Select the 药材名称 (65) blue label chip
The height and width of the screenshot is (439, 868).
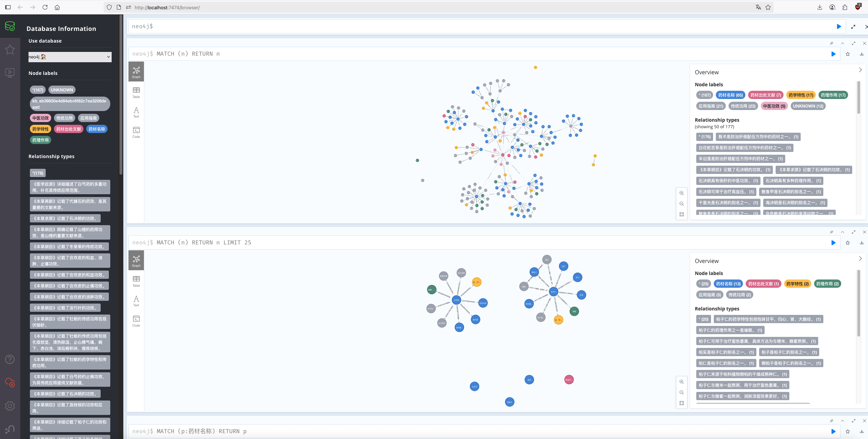click(730, 95)
